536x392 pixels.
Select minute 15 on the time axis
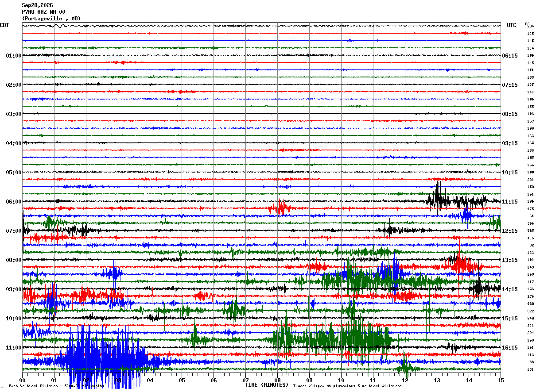(x=501, y=380)
